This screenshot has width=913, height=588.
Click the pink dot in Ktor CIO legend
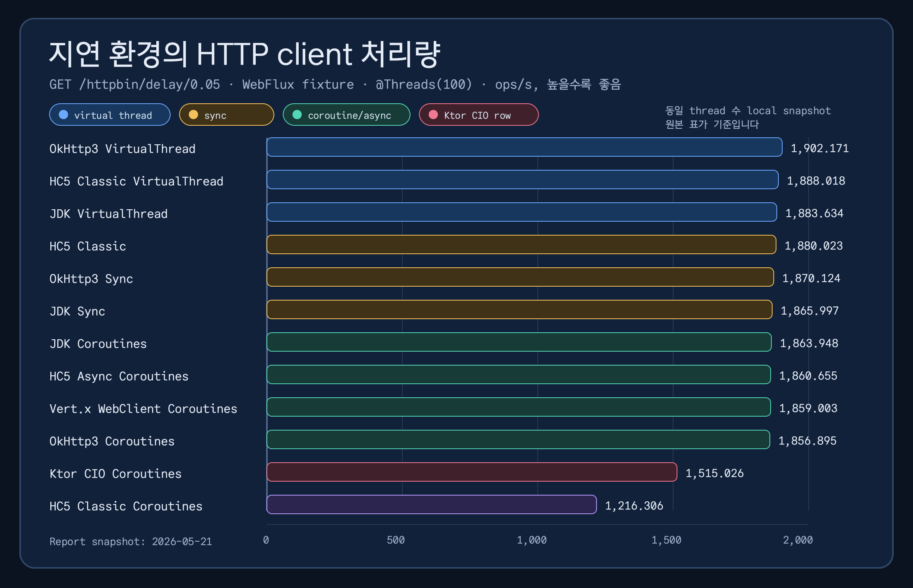(x=433, y=115)
